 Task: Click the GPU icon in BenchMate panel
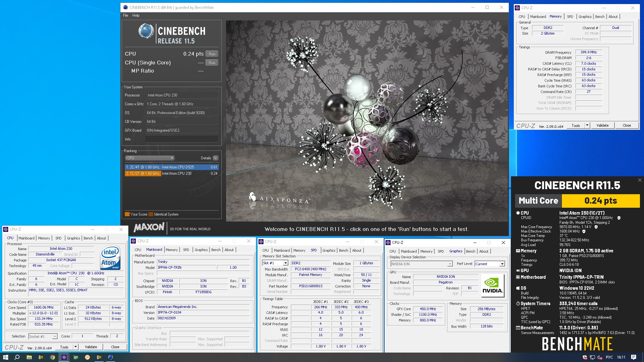pyautogui.click(x=518, y=271)
